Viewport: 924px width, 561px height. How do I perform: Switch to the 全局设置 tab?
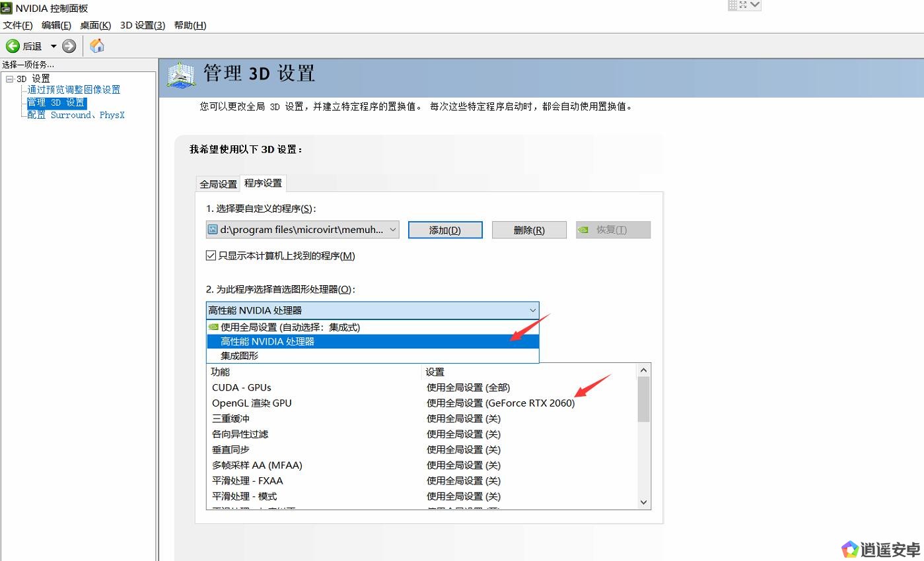coord(218,184)
